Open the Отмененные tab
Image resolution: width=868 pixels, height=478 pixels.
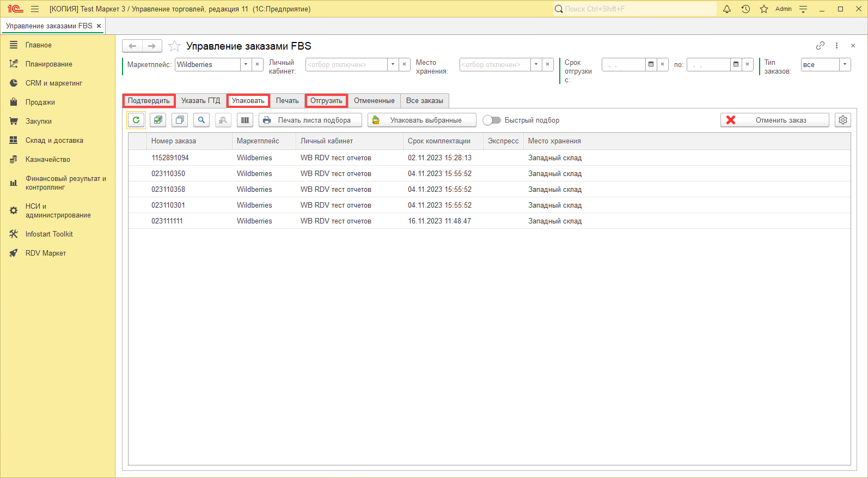point(374,100)
